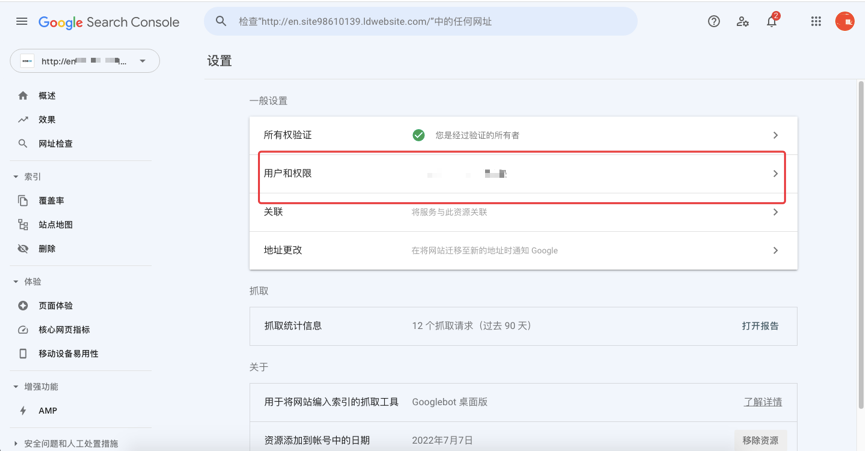This screenshot has width=865, height=451.
Task: Click the 移除资源 button
Action: coord(760,441)
